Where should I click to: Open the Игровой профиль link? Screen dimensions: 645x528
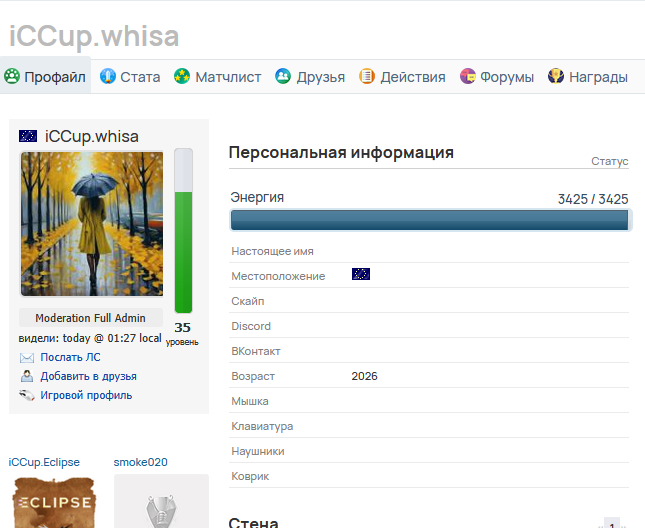pyautogui.click(x=86, y=395)
